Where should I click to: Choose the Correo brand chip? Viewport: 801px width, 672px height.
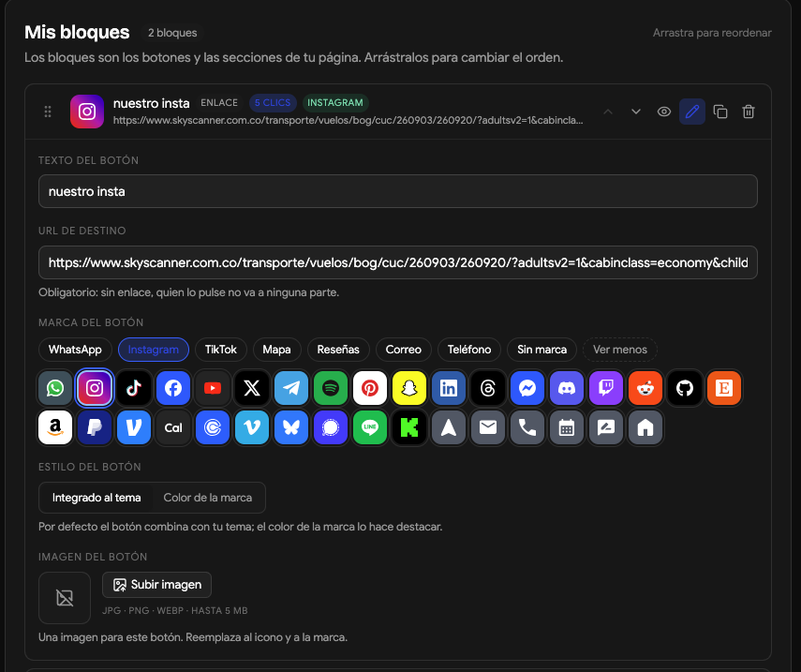coord(404,350)
